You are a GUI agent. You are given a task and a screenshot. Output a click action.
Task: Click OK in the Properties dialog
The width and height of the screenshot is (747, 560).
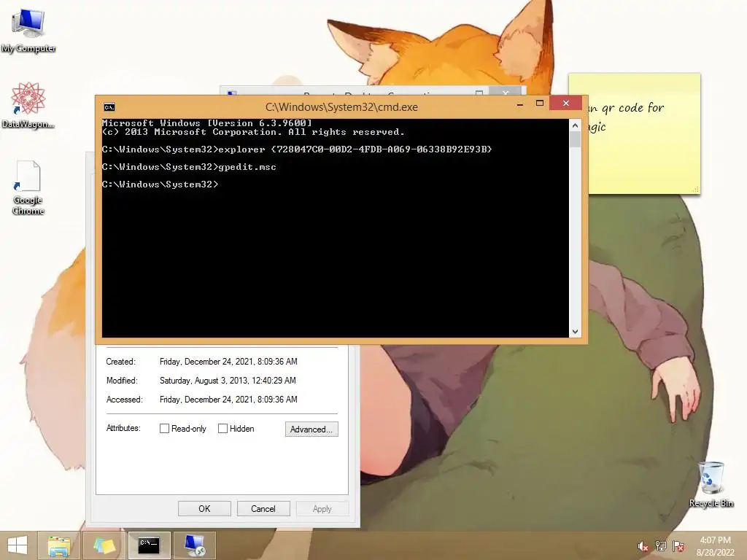click(204, 508)
